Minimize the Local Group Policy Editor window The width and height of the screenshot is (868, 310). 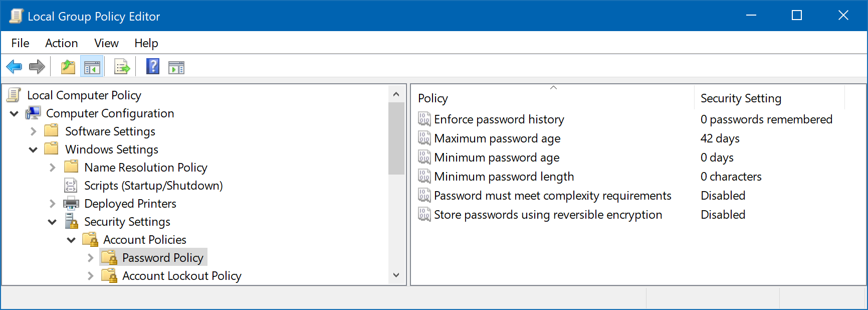(751, 16)
